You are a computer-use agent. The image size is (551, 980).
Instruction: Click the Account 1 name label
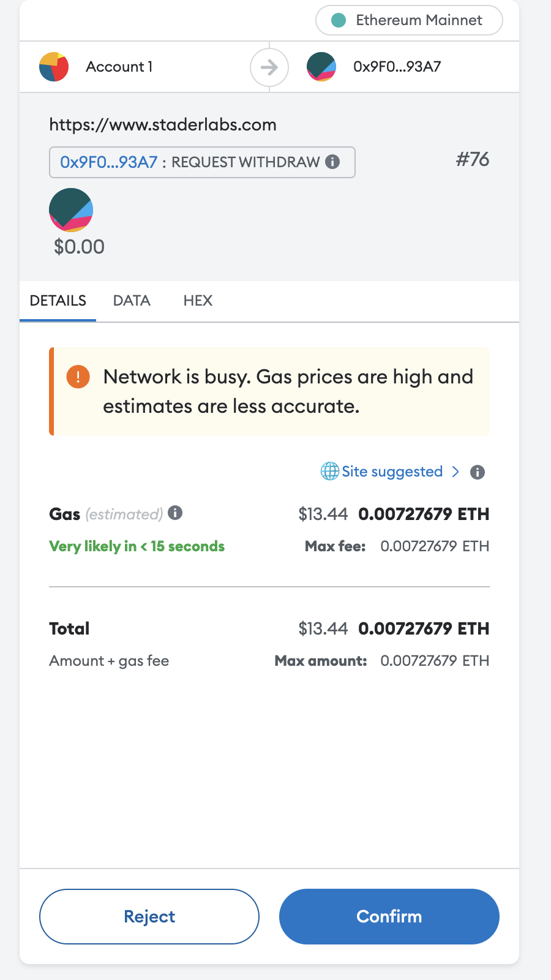(x=119, y=67)
